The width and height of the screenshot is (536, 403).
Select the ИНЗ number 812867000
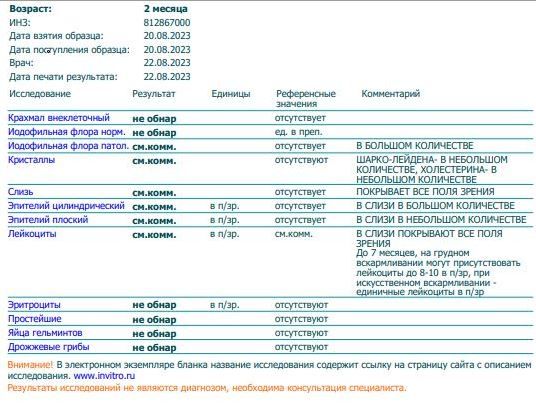coord(167,23)
